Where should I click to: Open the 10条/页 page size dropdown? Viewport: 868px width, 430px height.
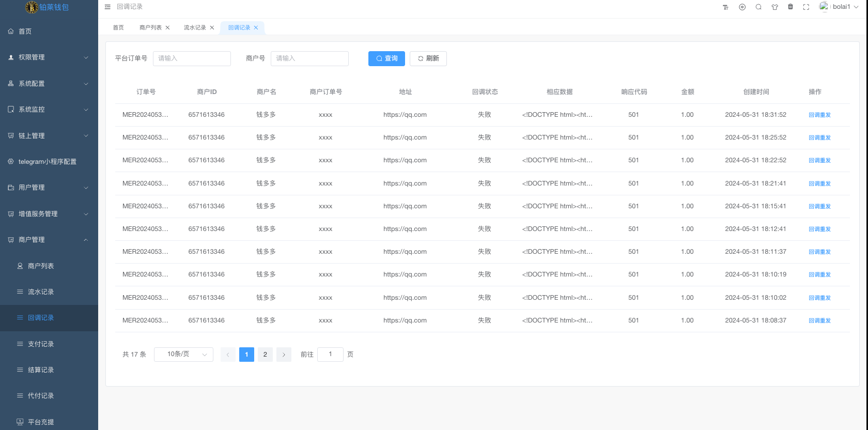183,355
